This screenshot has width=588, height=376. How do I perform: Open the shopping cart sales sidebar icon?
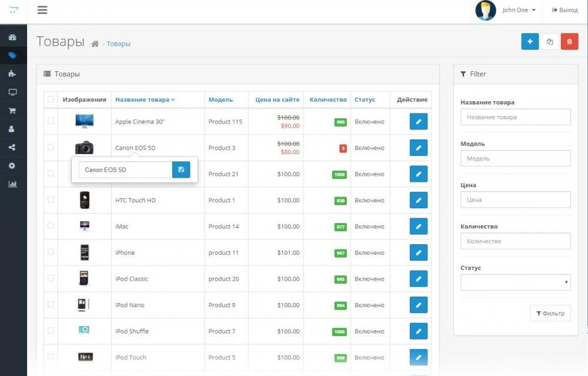pos(12,111)
